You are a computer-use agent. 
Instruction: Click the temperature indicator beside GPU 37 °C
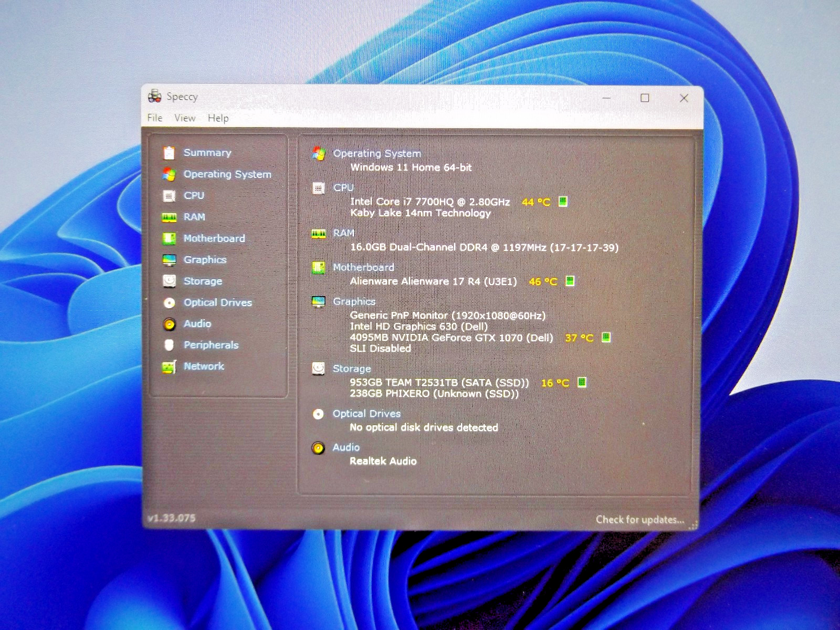(x=606, y=338)
